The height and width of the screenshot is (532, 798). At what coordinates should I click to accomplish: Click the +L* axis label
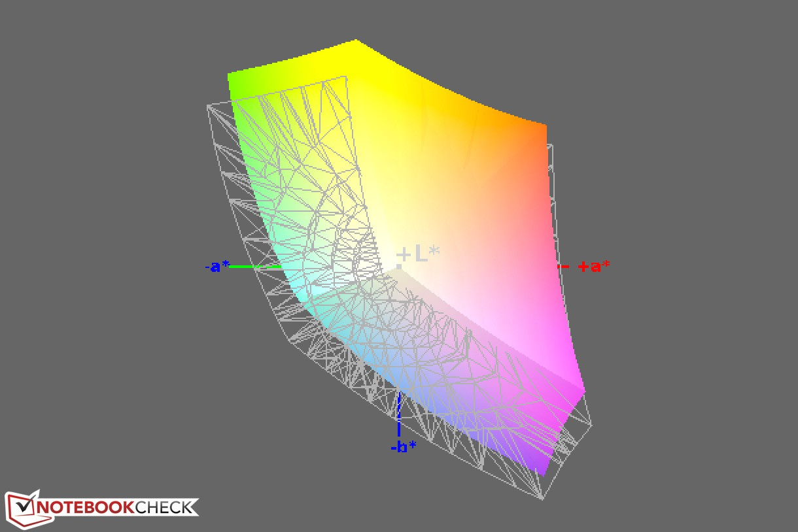coord(417,254)
